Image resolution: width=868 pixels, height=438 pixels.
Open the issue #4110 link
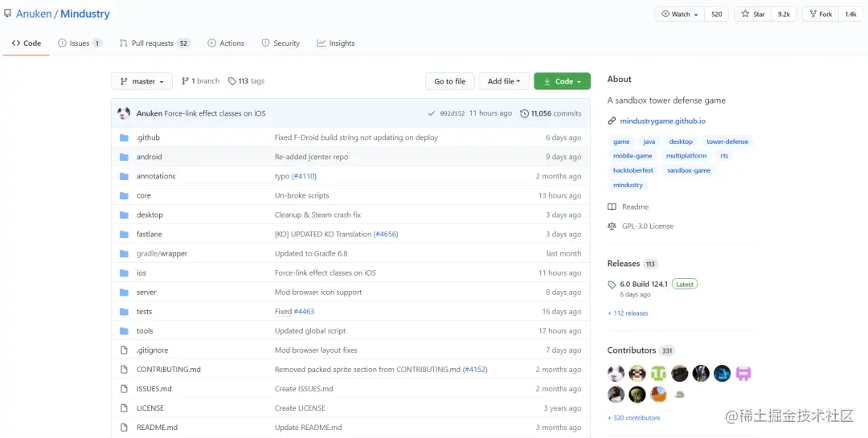pos(304,176)
